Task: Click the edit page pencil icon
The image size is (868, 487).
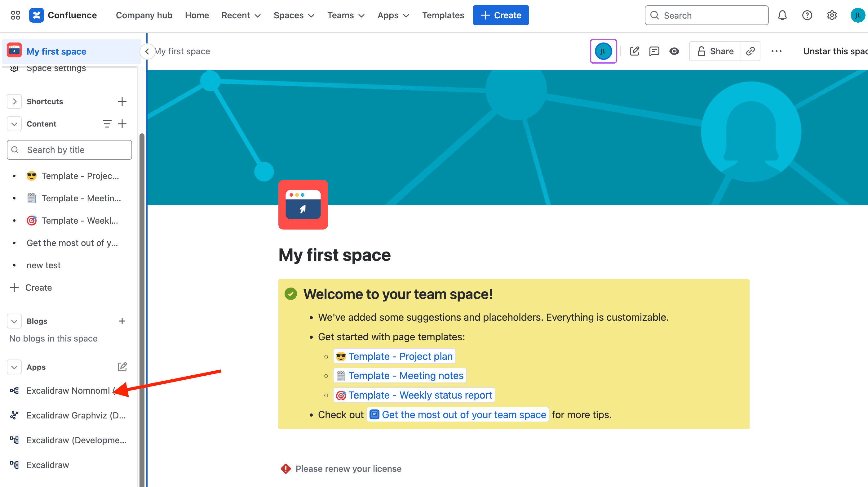Action: [x=635, y=51]
